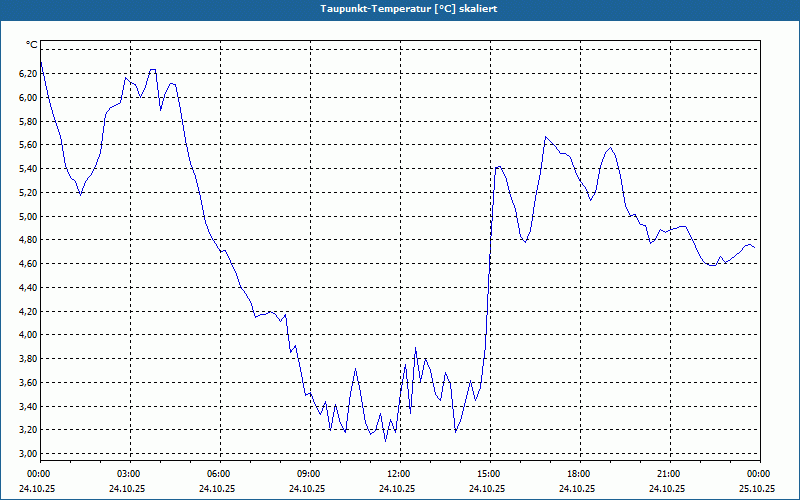Click the '00:00' label above '25.10.25'

(x=760, y=474)
